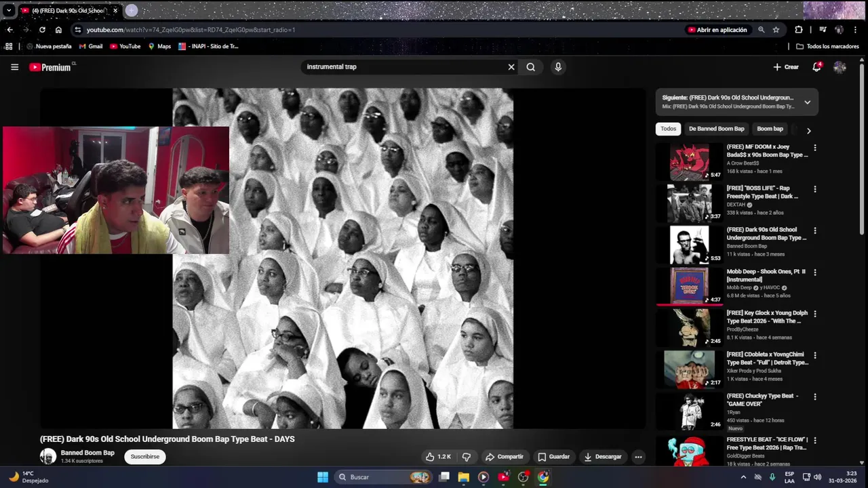868x488 pixels.
Task: Expand the Siguiente mix playlist panel
Action: (x=807, y=102)
